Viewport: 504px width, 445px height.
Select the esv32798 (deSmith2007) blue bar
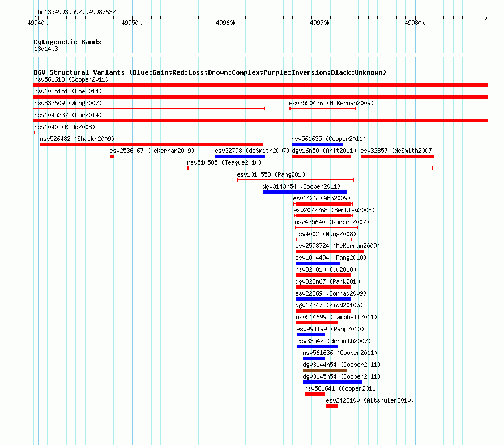click(240, 156)
